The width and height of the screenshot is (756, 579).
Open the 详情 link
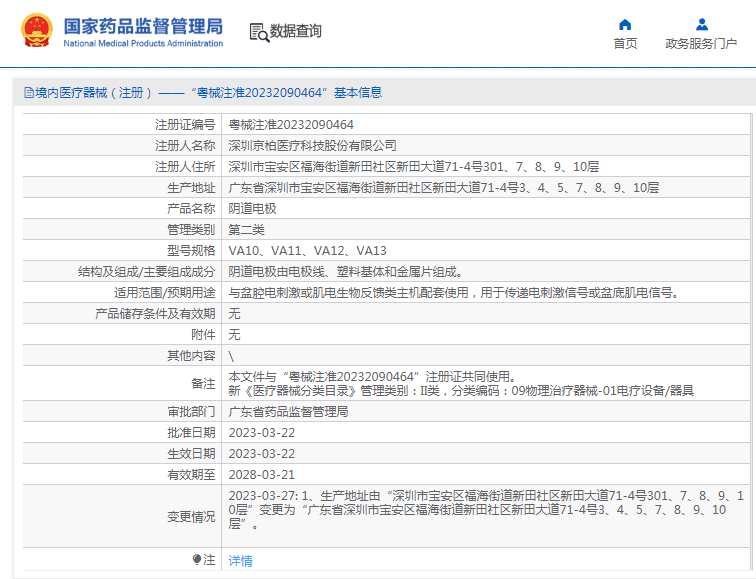click(241, 561)
